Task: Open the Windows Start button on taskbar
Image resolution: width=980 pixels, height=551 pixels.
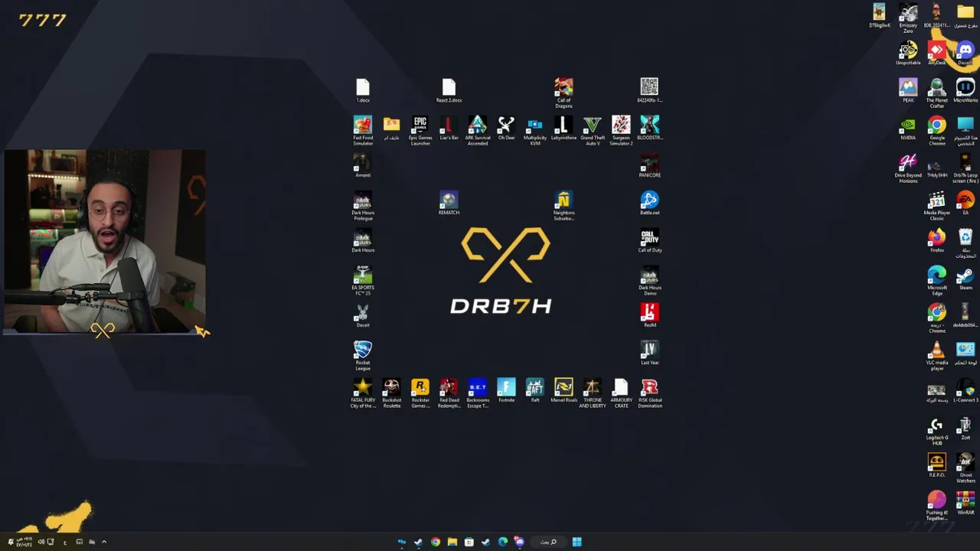Action: pyautogui.click(x=577, y=542)
